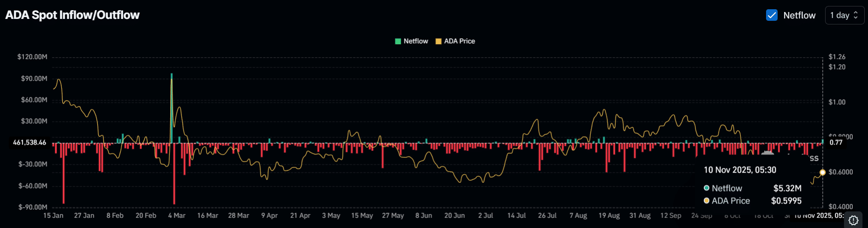Click the $0.6000 price axis label
Viewport: 868px width, 228px height.
pyautogui.click(x=841, y=172)
